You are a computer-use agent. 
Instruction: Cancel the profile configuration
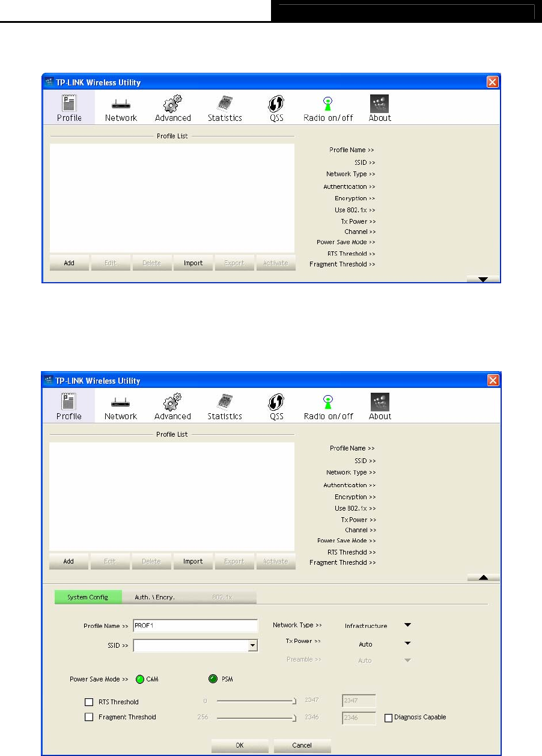(x=302, y=745)
